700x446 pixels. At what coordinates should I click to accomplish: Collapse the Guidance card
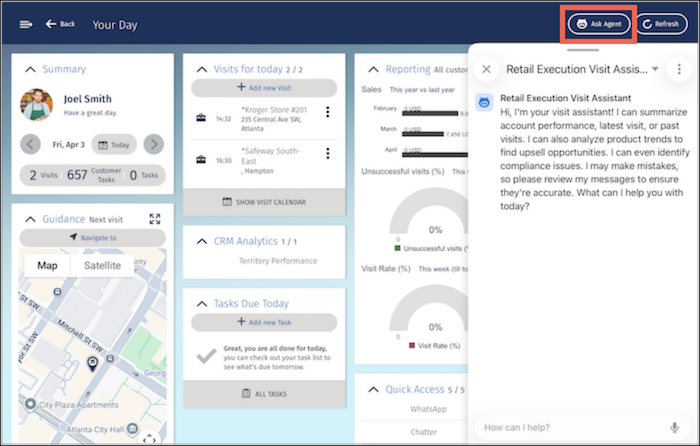tap(30, 219)
